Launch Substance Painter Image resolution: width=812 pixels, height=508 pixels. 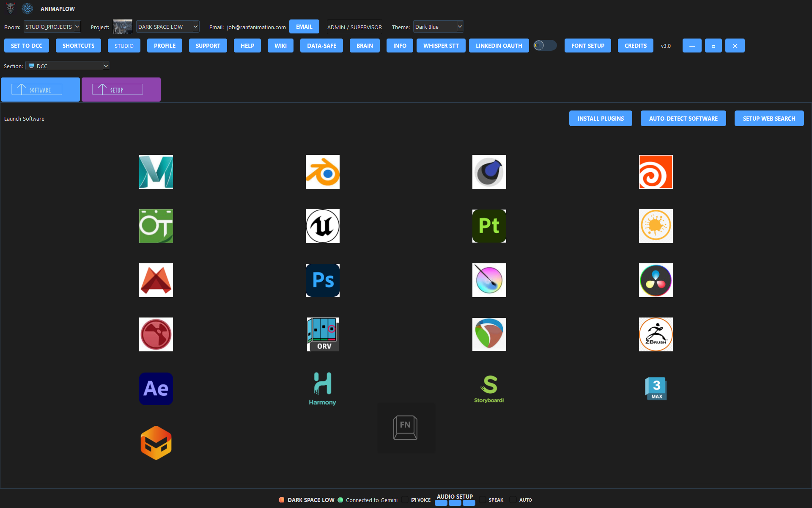[489, 226]
